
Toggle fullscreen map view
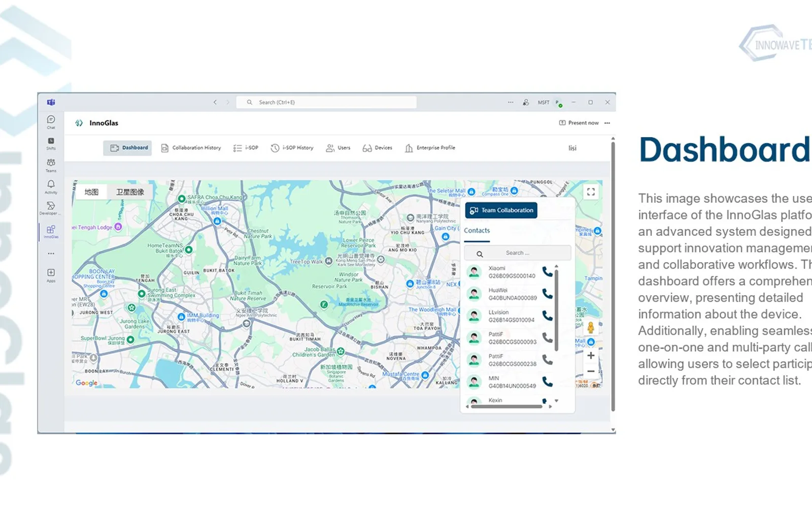591,192
